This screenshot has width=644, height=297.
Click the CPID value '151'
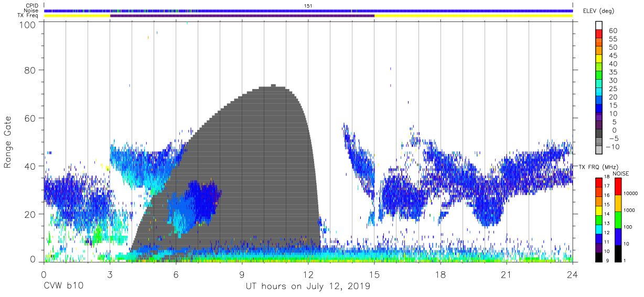coord(308,5)
